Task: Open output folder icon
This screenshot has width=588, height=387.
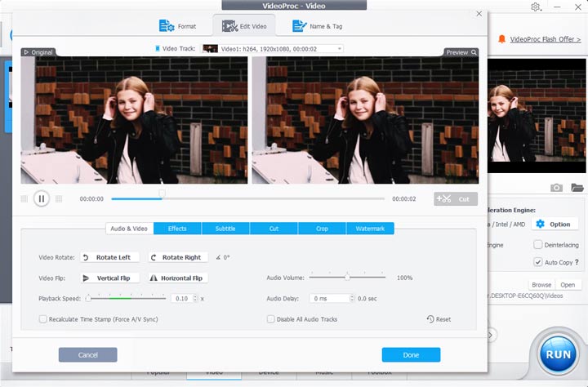Action: (x=577, y=188)
